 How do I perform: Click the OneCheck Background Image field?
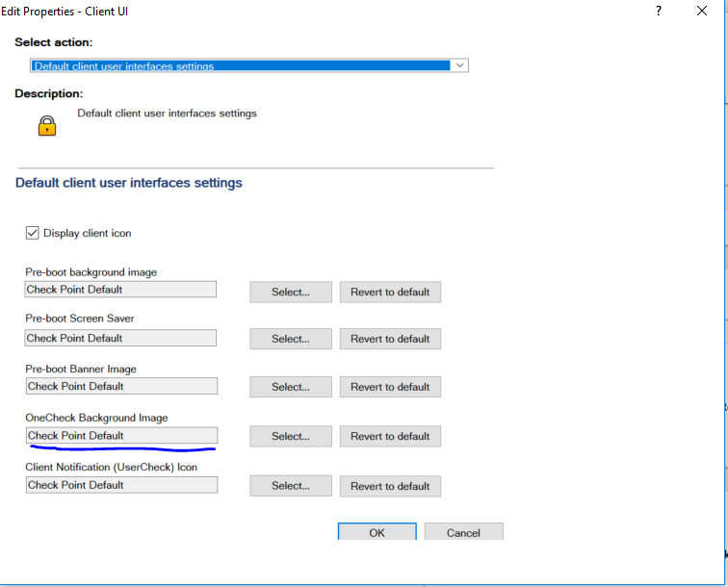pyautogui.click(x=121, y=435)
